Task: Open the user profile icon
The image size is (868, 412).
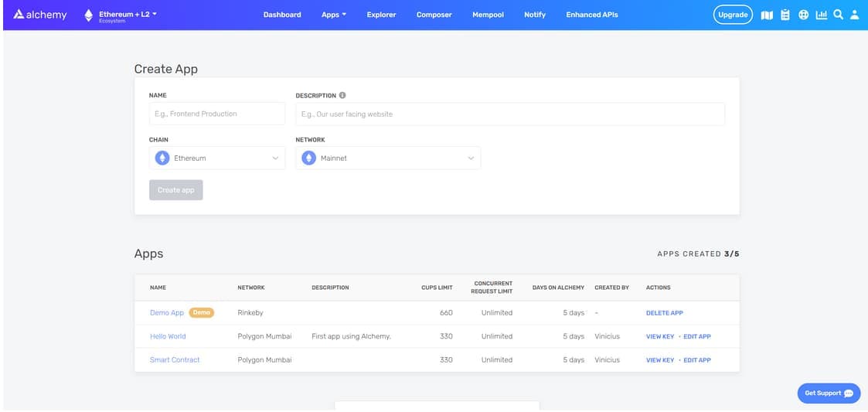Action: click(855, 15)
